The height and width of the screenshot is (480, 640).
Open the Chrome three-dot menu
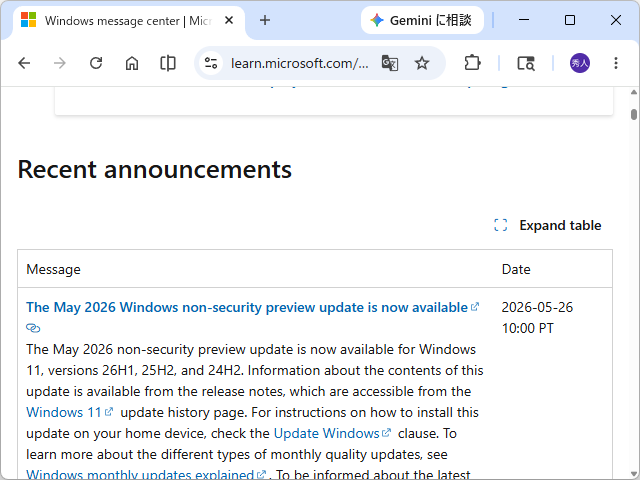(616, 63)
